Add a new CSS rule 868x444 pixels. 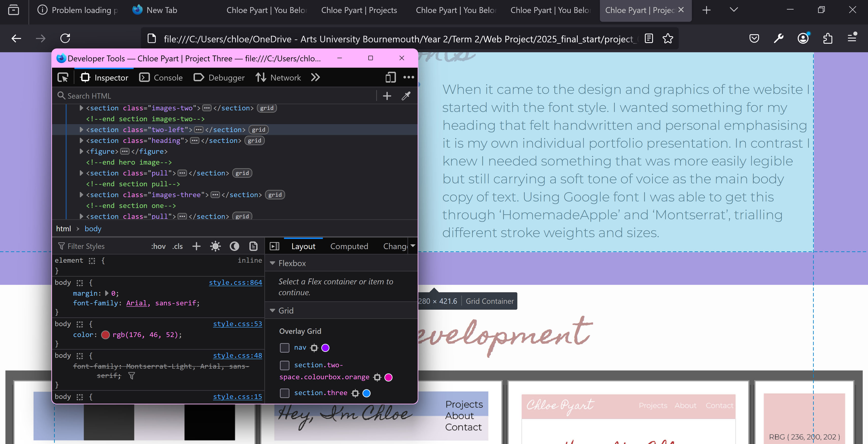point(196,246)
